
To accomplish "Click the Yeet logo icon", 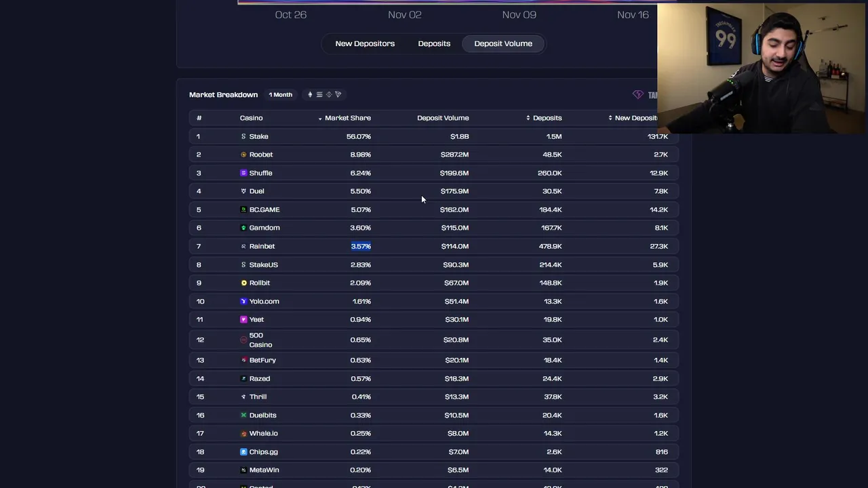I will [243, 319].
